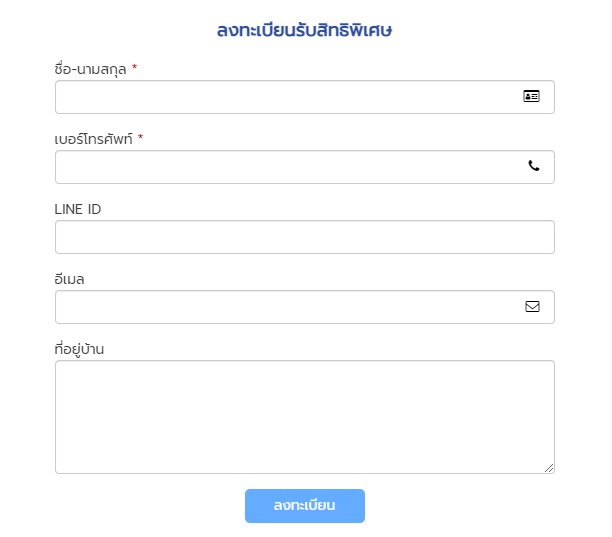Focus the ชื่อ-นามสกุล text input
Screen dimensions: 612x537
[304, 97]
